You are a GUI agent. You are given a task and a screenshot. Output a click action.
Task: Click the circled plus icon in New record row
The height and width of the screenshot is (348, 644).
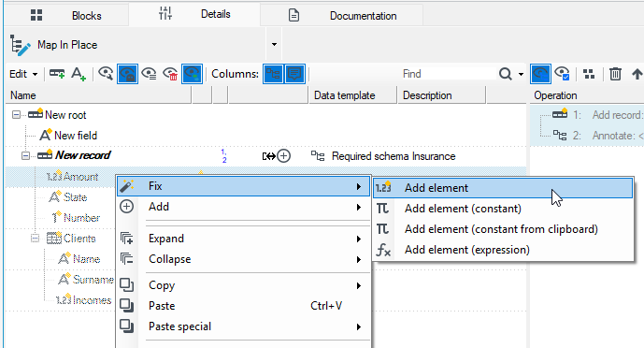point(283,156)
